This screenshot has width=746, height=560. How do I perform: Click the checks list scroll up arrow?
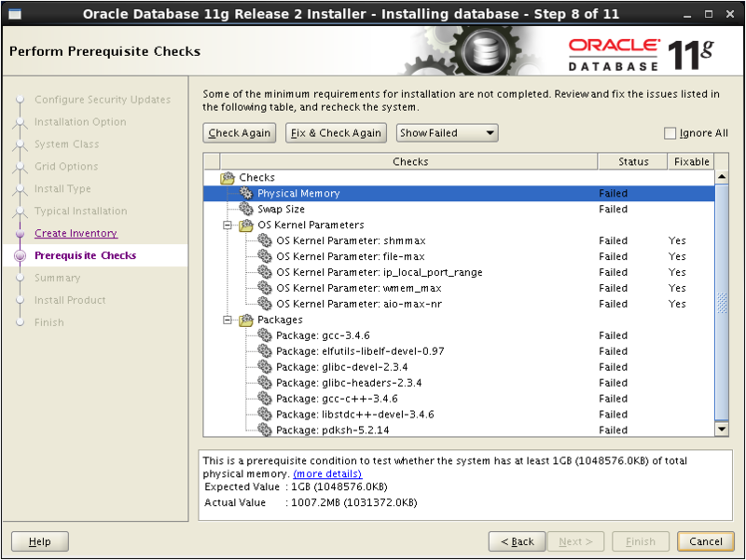click(x=722, y=177)
